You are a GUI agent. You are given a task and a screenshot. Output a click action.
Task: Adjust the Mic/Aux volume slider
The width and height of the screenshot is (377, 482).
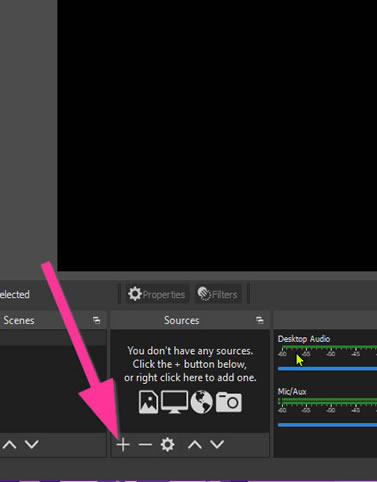pyautogui.click(x=327, y=425)
